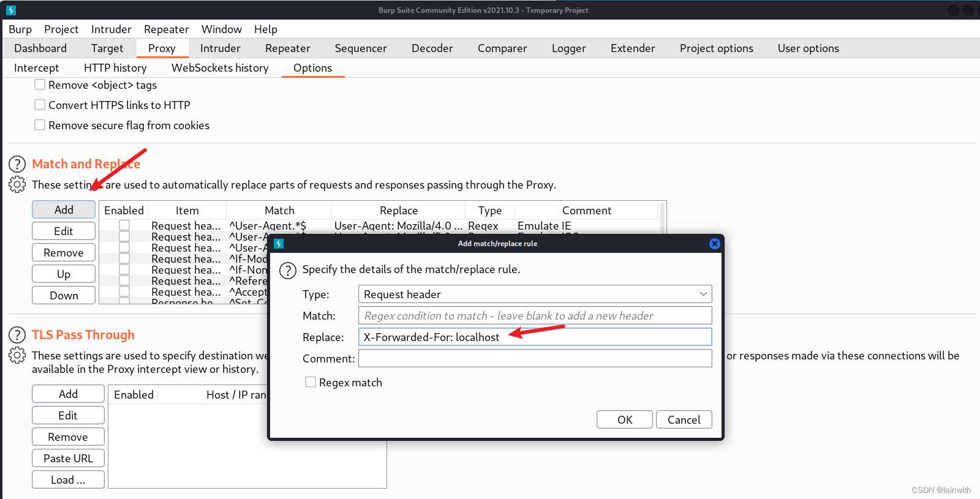Switch to the Comparer tab

(x=502, y=48)
